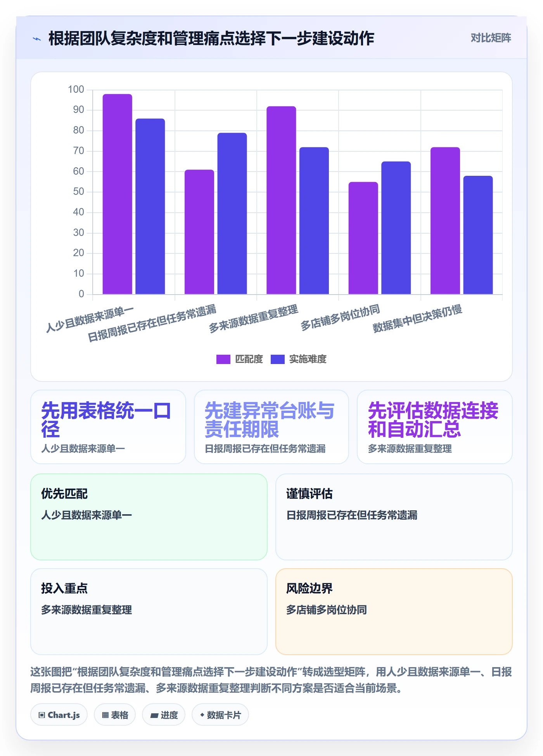Click the description paragraph below the panels
The height and width of the screenshot is (756, 543).
pyautogui.click(x=271, y=680)
